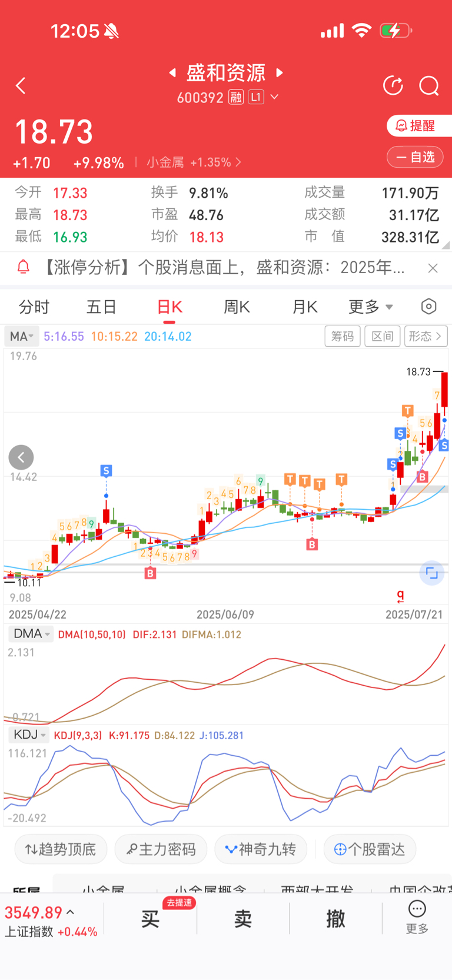Tap the alarm bell icon in news banner
Image resolution: width=452 pixels, height=980 pixels.
pyautogui.click(x=24, y=268)
